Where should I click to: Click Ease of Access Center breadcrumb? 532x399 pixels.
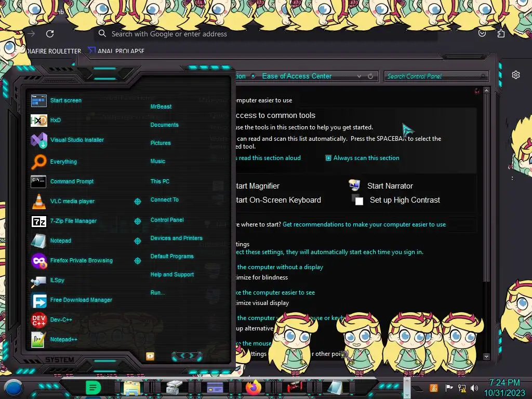coord(297,76)
